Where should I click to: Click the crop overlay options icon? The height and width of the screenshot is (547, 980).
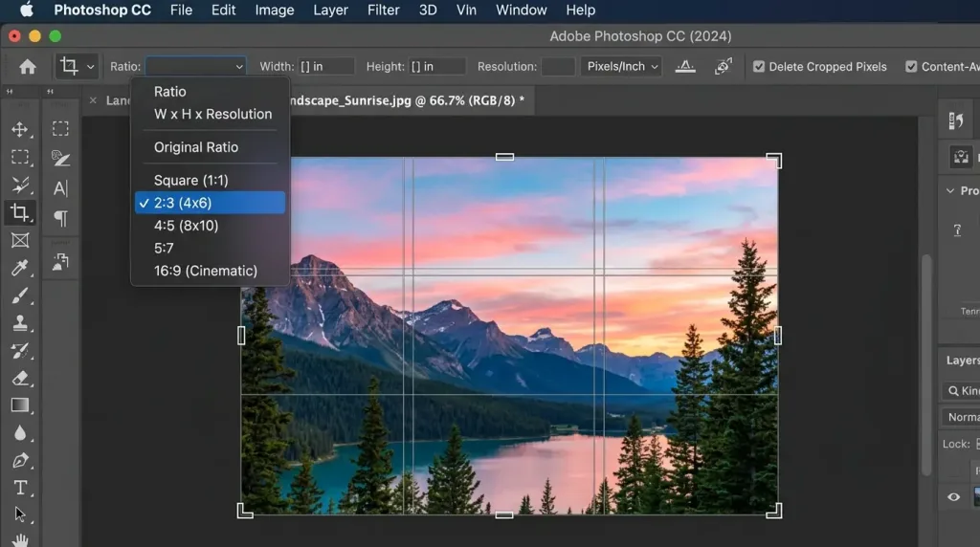point(724,66)
